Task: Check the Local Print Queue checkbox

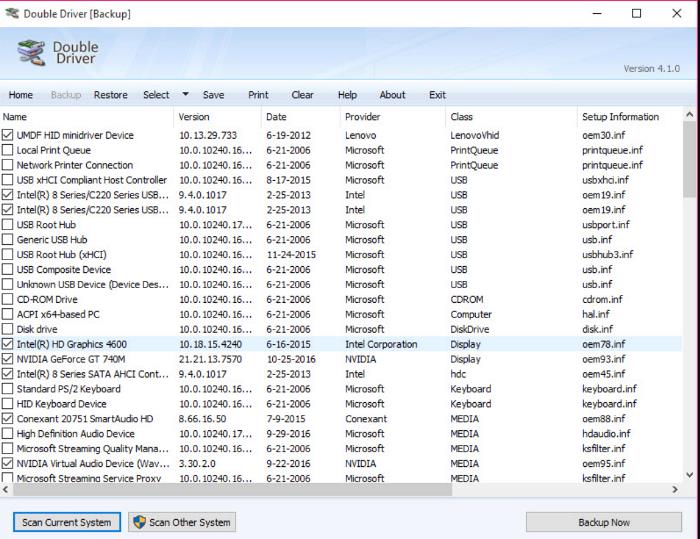Action: pyautogui.click(x=7, y=150)
